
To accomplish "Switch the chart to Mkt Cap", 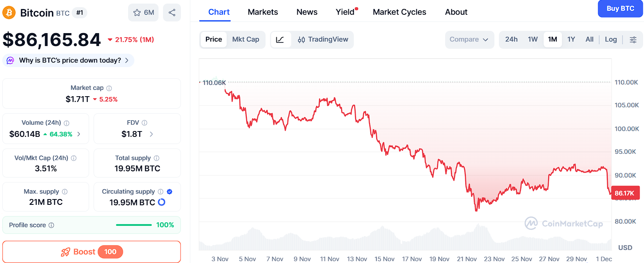I will coord(245,39).
